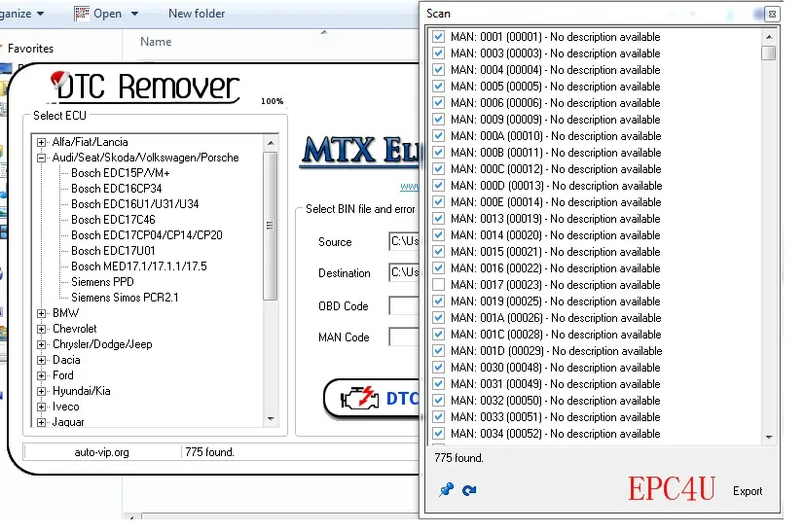805x532 pixels.
Task: Select Bosch MED17.1/17.1.1/17.5 ECU
Action: pyautogui.click(x=139, y=266)
